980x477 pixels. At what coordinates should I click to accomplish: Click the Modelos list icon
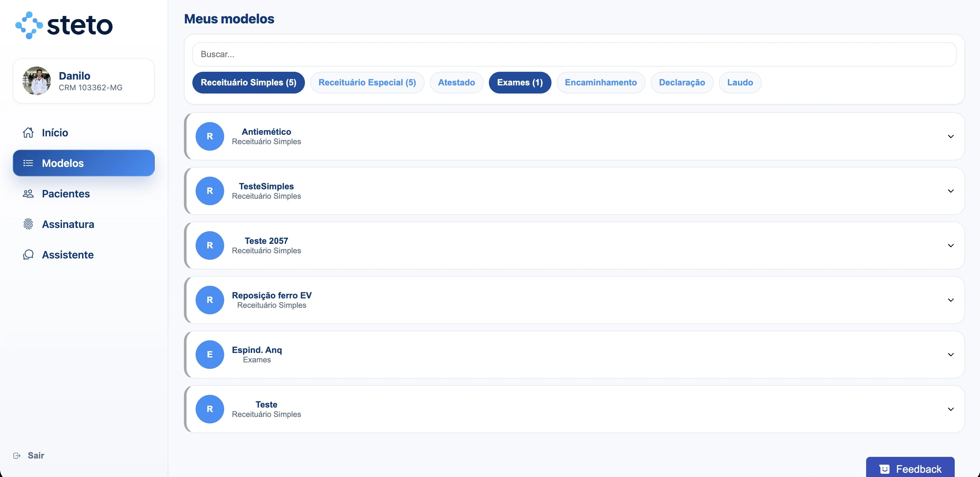(x=28, y=163)
